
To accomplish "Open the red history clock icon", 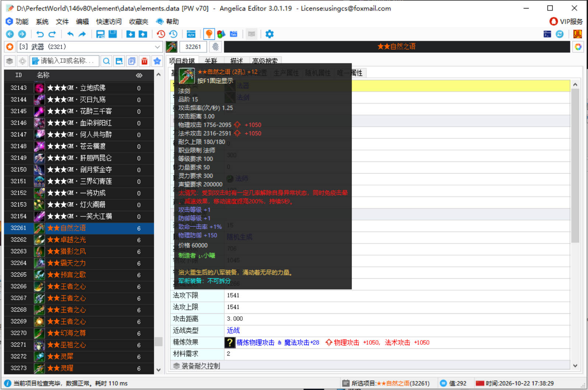I will [x=161, y=34].
